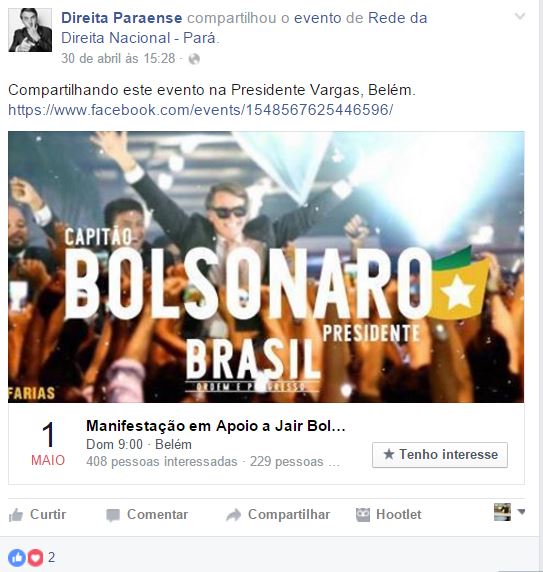Image resolution: width=543 pixels, height=572 pixels.
Task: Open the profile thumbnail beside Hootlet
Action: (x=502, y=512)
